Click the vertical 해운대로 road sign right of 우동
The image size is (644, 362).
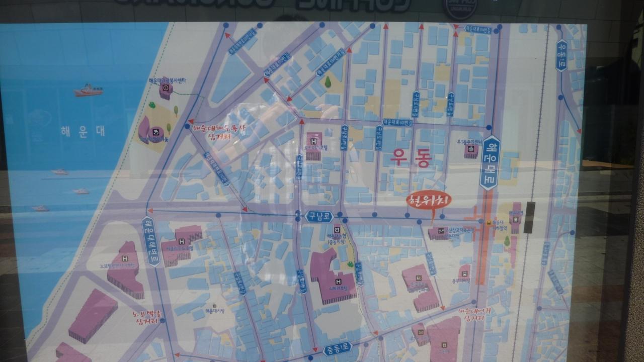click(x=490, y=162)
